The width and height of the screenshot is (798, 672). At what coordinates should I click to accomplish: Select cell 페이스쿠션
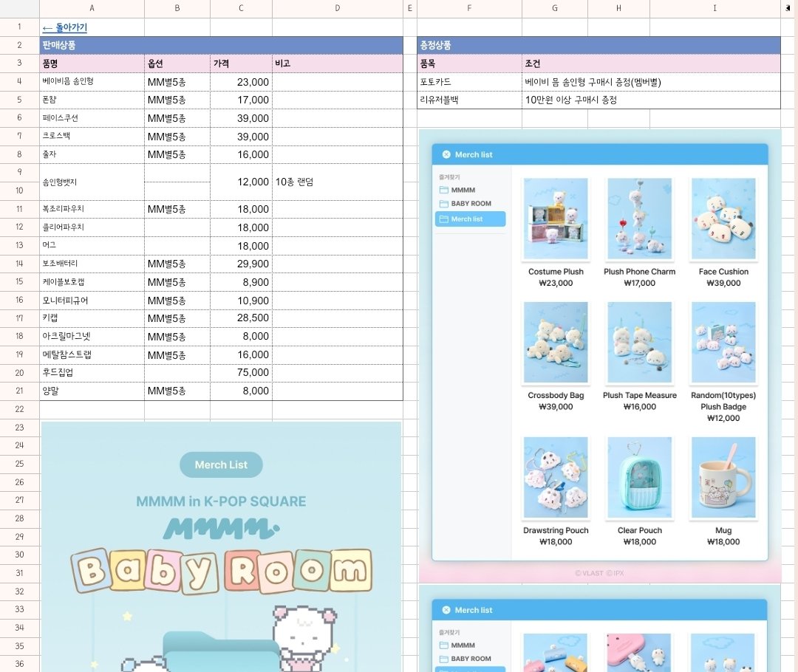[x=92, y=118]
